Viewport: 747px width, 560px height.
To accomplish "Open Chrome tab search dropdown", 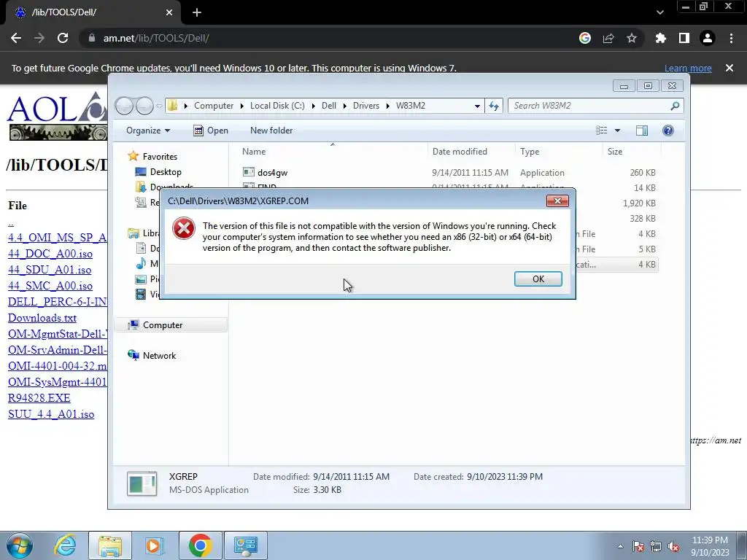I will tap(659, 12).
